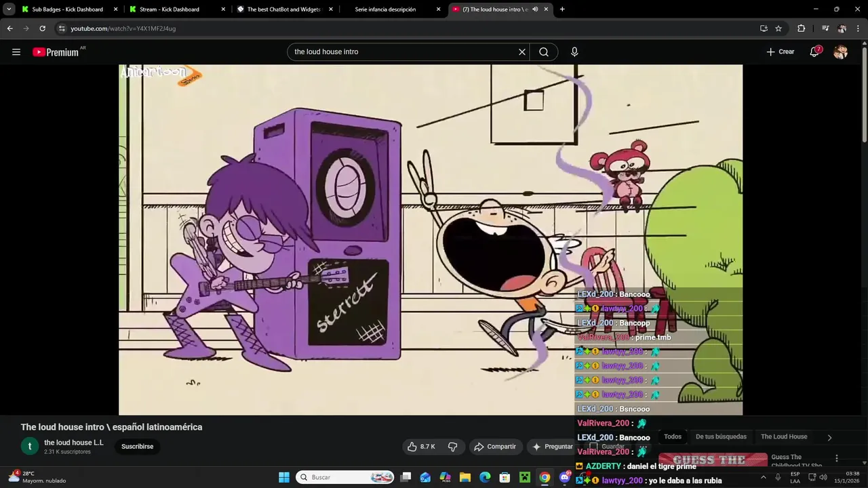
Task: Click the video player to pause
Action: tap(431, 239)
